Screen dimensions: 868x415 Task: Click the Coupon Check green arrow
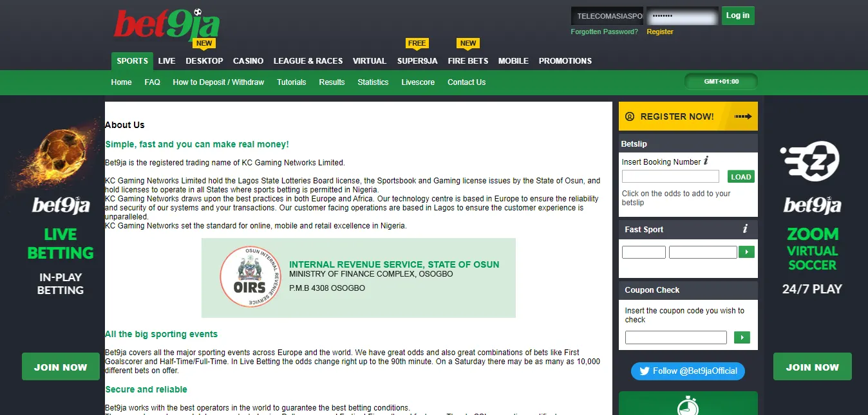coord(742,337)
